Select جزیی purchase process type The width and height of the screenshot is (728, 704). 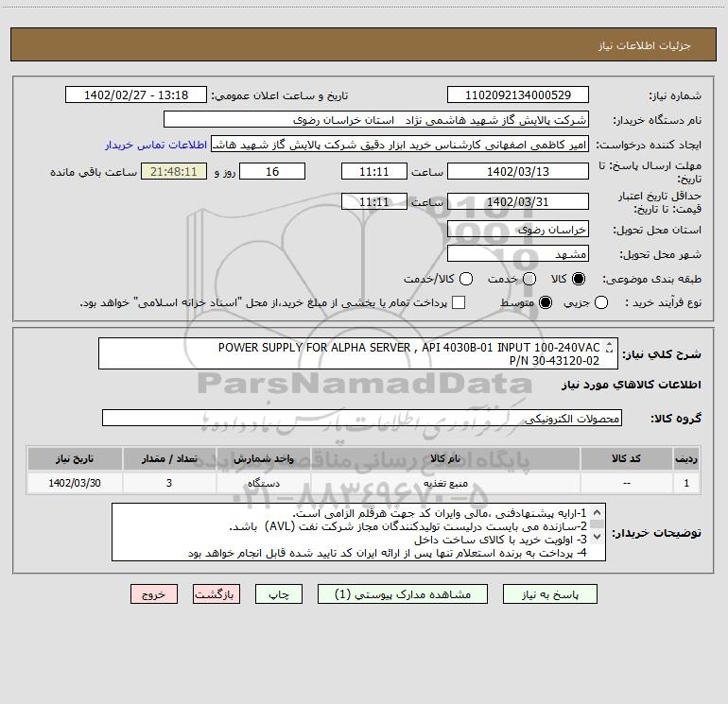click(603, 302)
